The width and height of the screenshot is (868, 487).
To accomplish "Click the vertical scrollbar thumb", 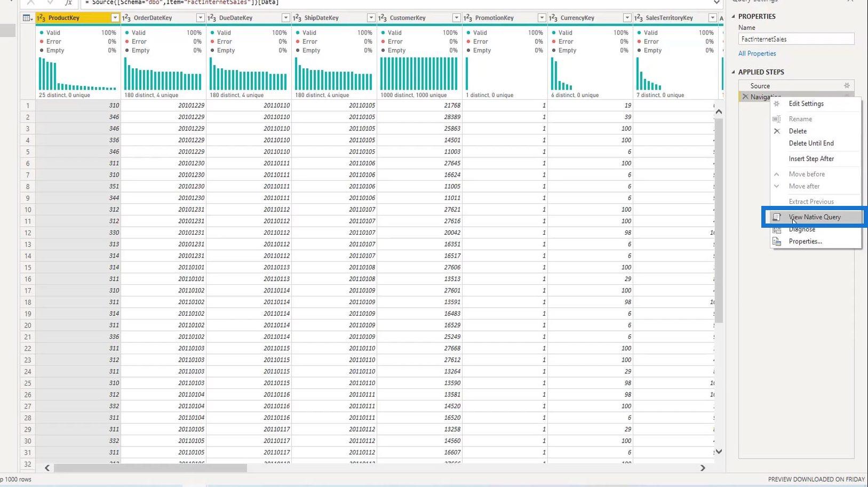I will [x=719, y=221].
